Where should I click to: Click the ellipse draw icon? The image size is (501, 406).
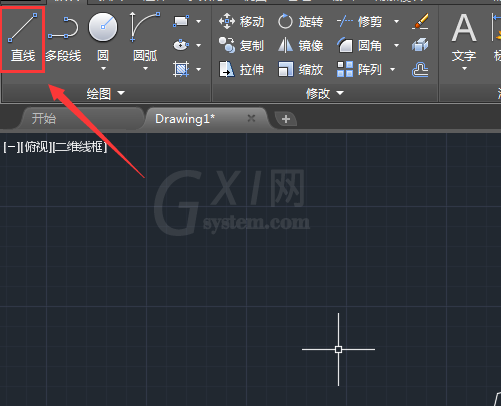[181, 45]
